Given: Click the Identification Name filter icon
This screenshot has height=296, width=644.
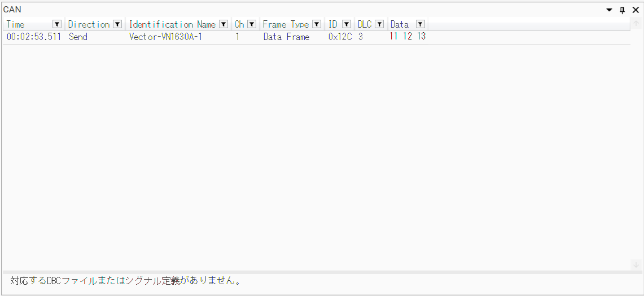Looking at the screenshot, I should (x=224, y=24).
